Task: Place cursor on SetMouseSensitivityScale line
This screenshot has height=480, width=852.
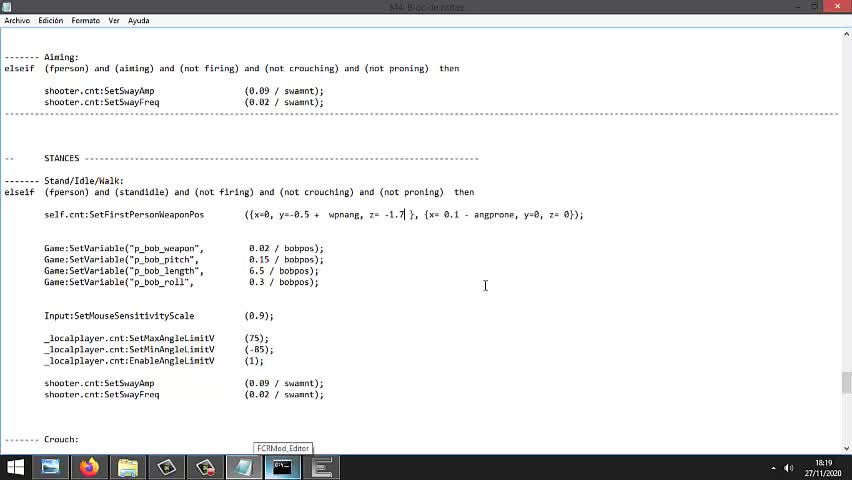Action: pos(119,316)
